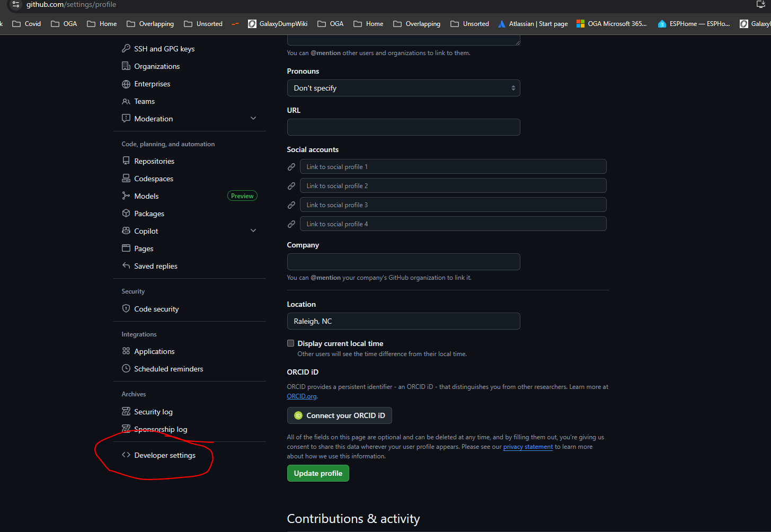Click the Code security shield icon
771x532 pixels.
(126, 309)
